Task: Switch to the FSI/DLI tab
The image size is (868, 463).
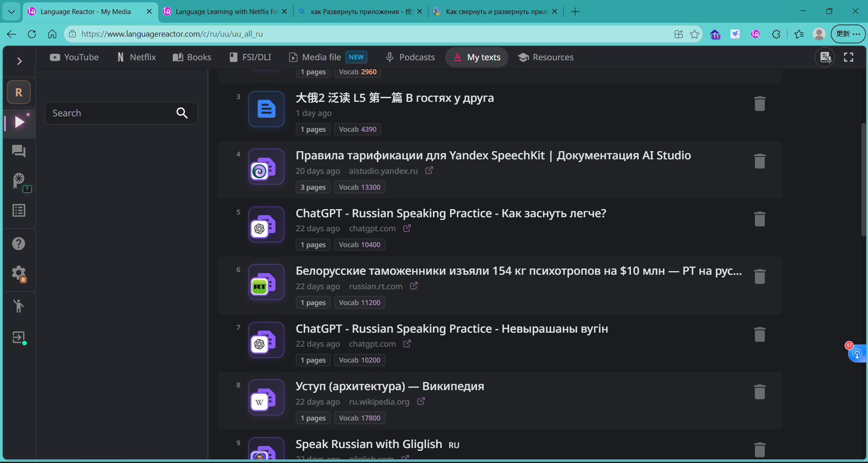Action: [x=250, y=57]
